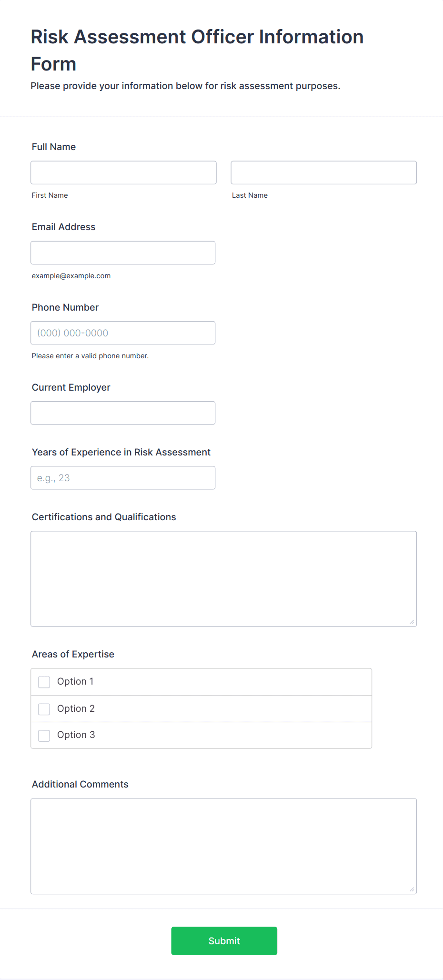Focus the Years of Experience field
Viewport: 443px width, 980px height.
click(x=123, y=478)
